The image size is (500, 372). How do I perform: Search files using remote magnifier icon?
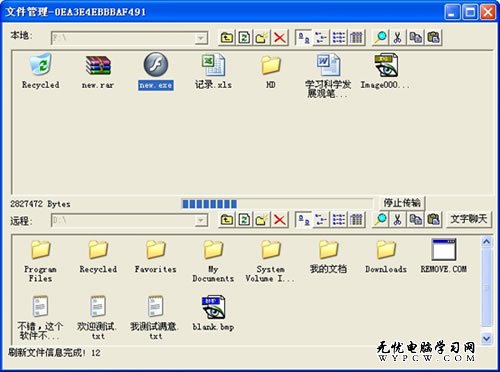point(380,220)
